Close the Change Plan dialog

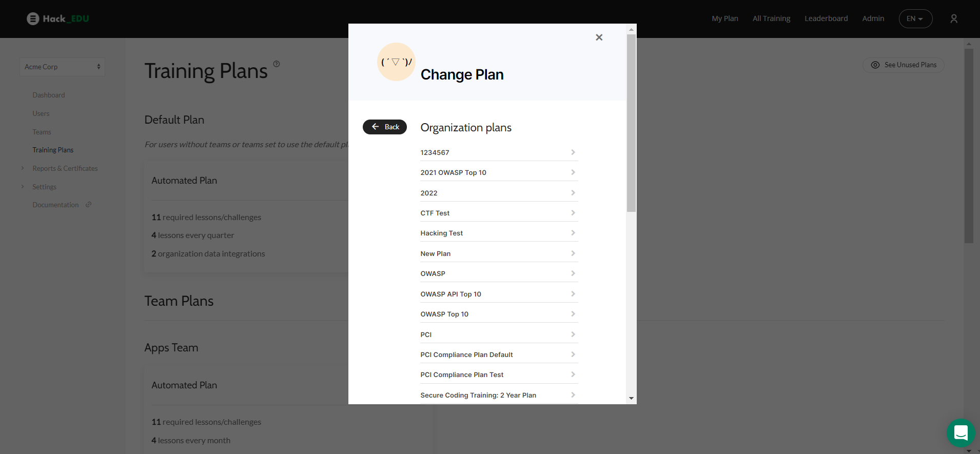[599, 37]
